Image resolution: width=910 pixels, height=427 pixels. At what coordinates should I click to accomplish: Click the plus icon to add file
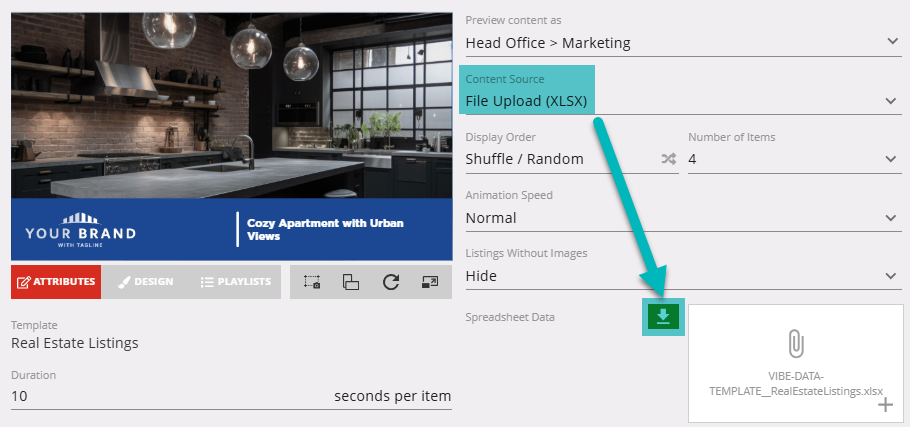coord(885,405)
